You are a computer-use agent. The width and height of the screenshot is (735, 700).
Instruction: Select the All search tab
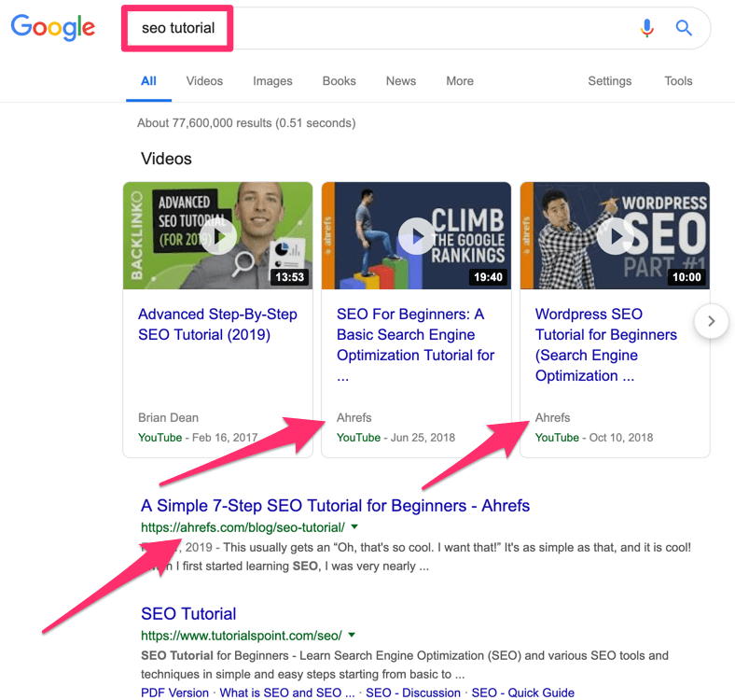click(x=148, y=81)
